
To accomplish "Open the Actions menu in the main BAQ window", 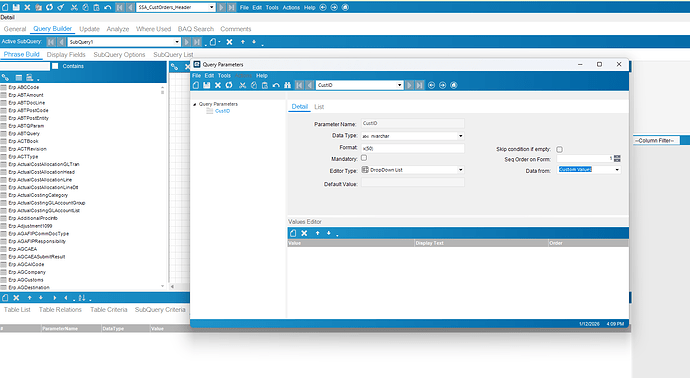I will [x=291, y=7].
